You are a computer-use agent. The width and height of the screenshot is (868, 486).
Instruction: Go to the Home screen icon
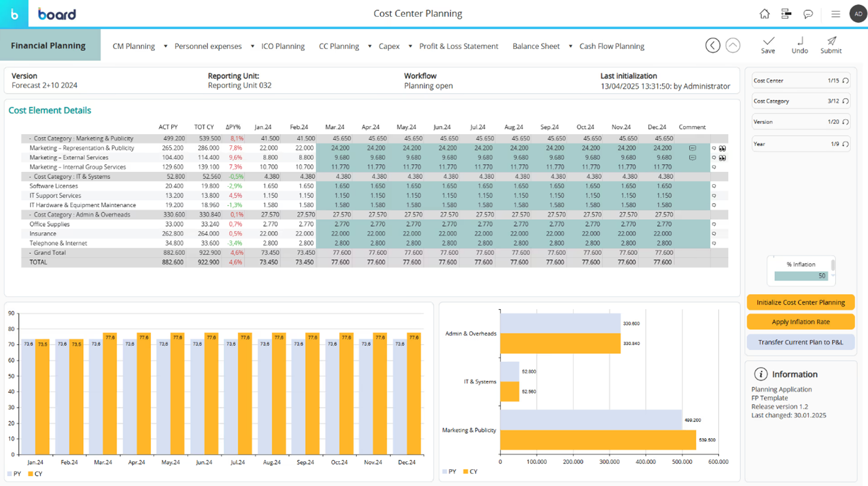(764, 14)
